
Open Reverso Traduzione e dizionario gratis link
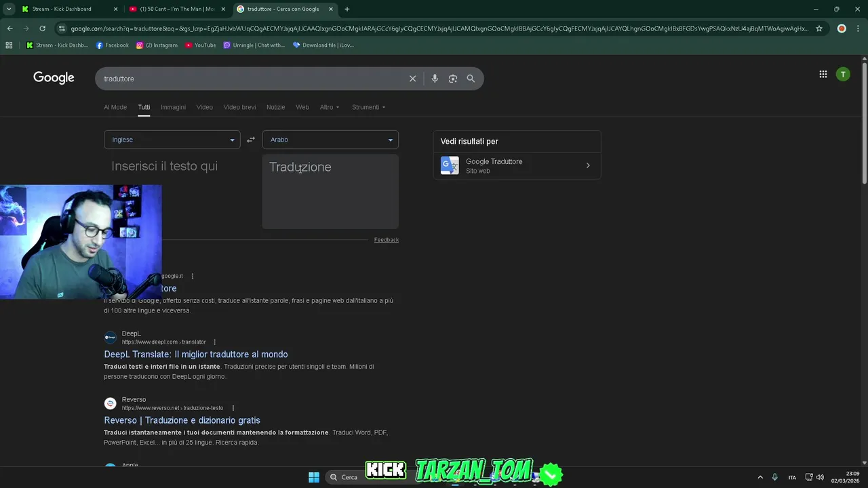[182, 420]
